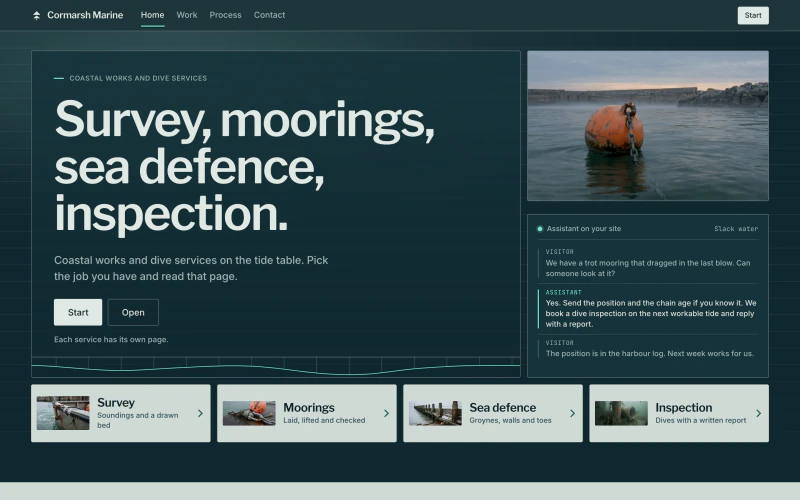
Task: Click the Cormarsh Marine logo icon
Action: 36,15
